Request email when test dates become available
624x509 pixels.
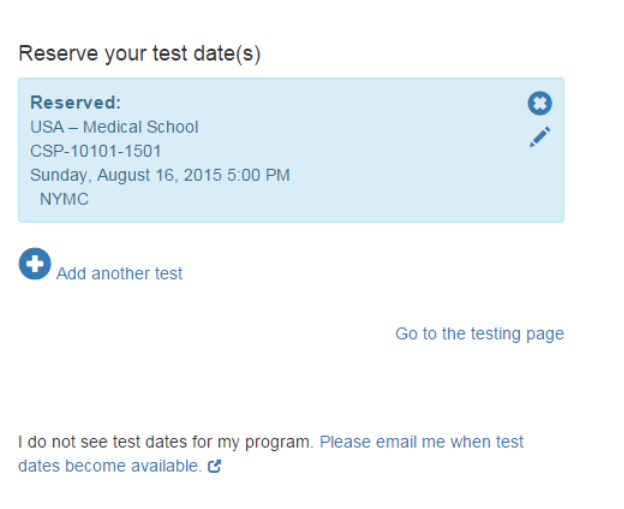[421, 442]
